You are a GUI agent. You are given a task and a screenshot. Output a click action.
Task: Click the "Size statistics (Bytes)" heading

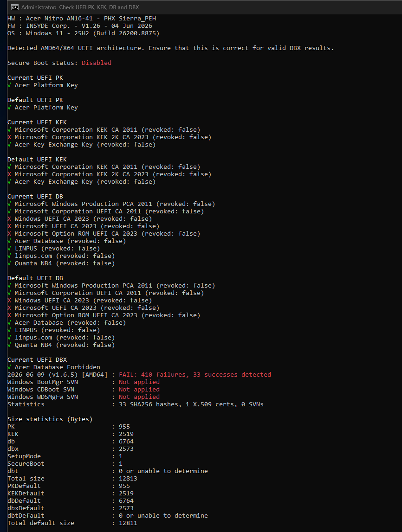pos(50,419)
